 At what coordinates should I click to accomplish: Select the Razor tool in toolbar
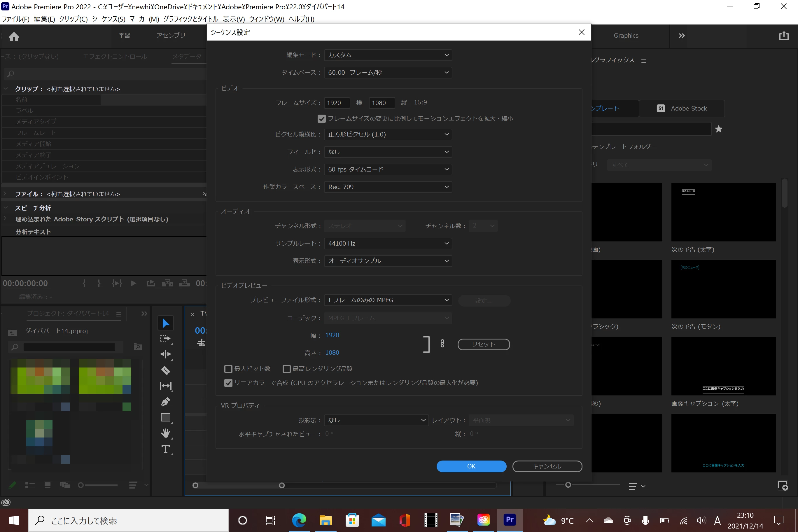(166, 370)
